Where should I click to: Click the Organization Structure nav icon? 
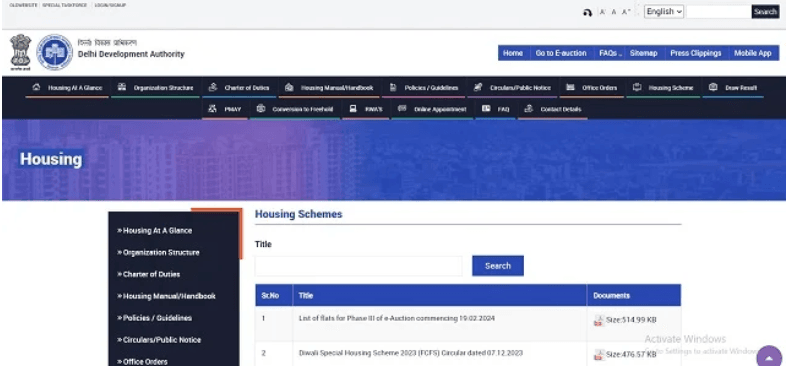[122, 87]
